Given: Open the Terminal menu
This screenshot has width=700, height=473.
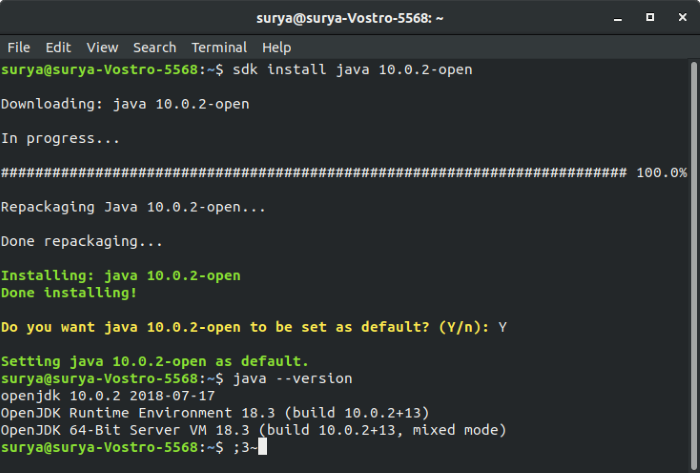Looking at the screenshot, I should pos(219,47).
